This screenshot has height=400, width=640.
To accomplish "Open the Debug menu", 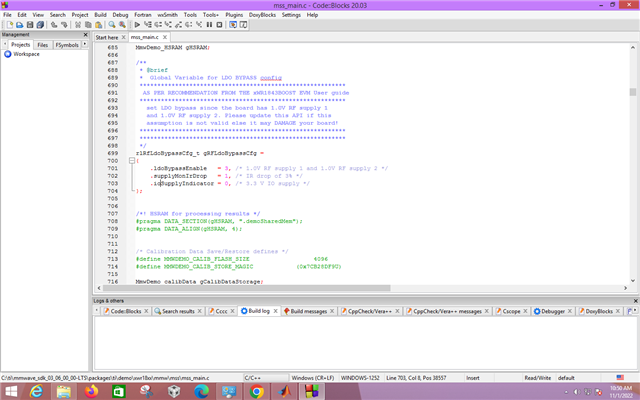I will (x=120, y=15).
